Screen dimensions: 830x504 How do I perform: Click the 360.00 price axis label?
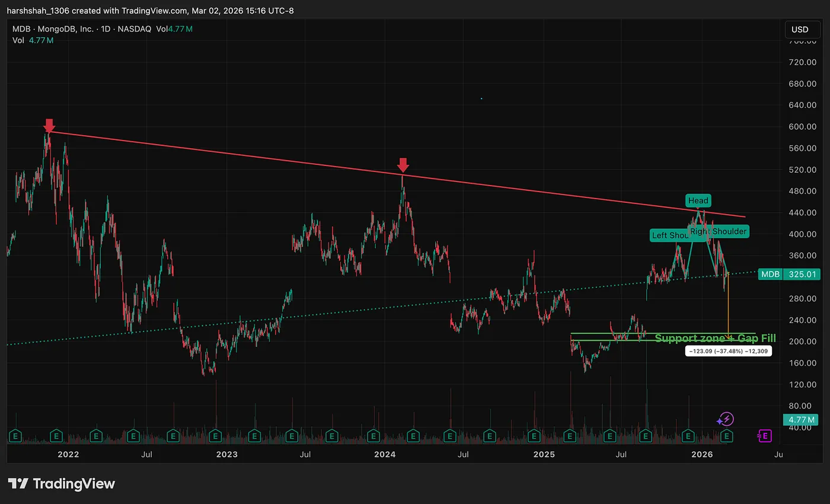803,255
